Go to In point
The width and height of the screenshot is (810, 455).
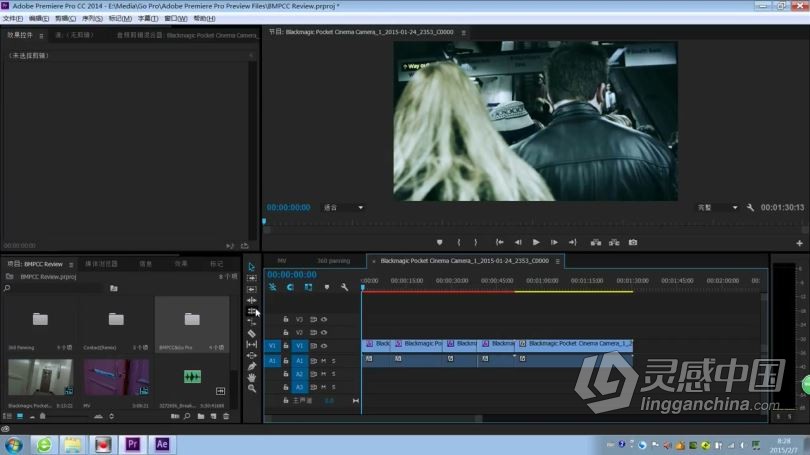[499, 242]
